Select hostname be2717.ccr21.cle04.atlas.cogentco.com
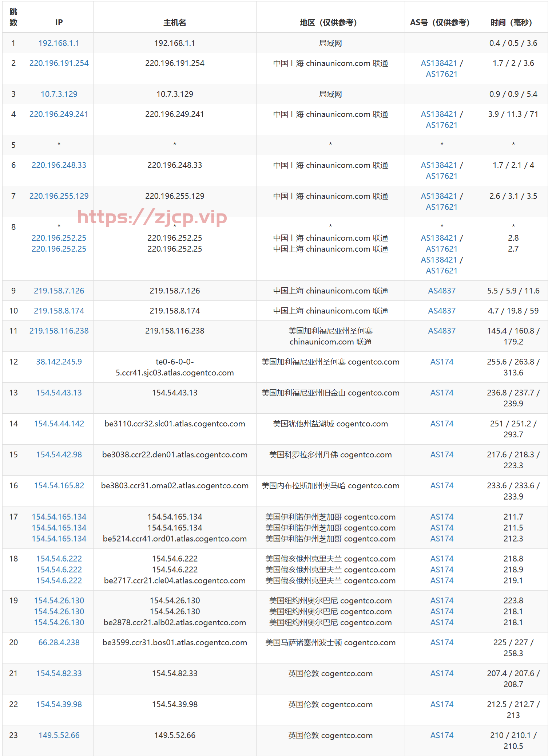 [175, 580]
